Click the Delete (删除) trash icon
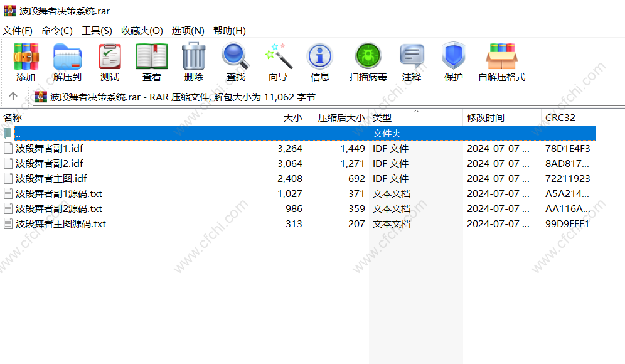 [x=194, y=56]
